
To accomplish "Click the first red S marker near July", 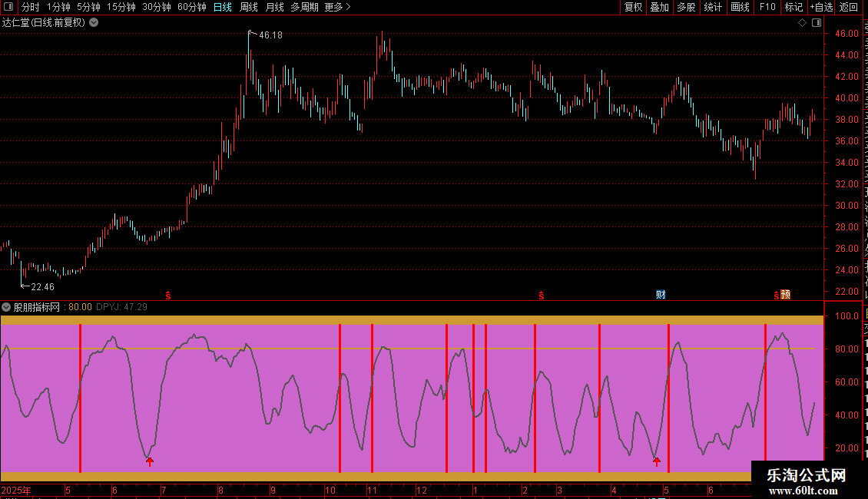I will [168, 296].
